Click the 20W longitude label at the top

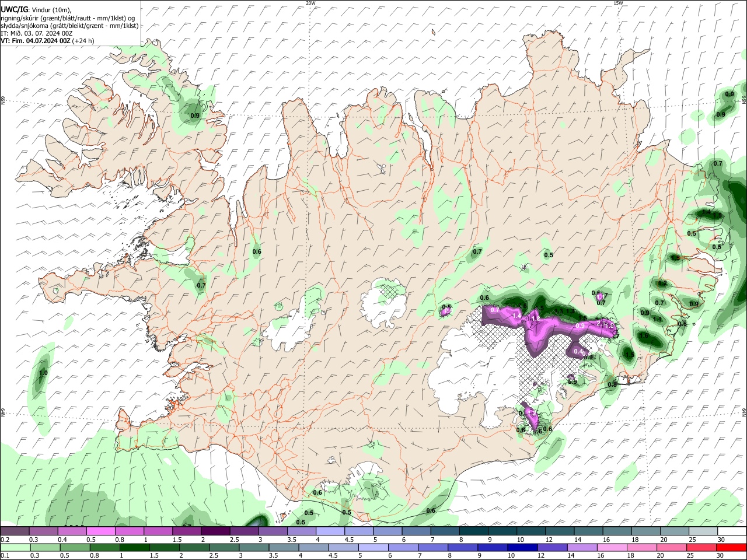311,3
